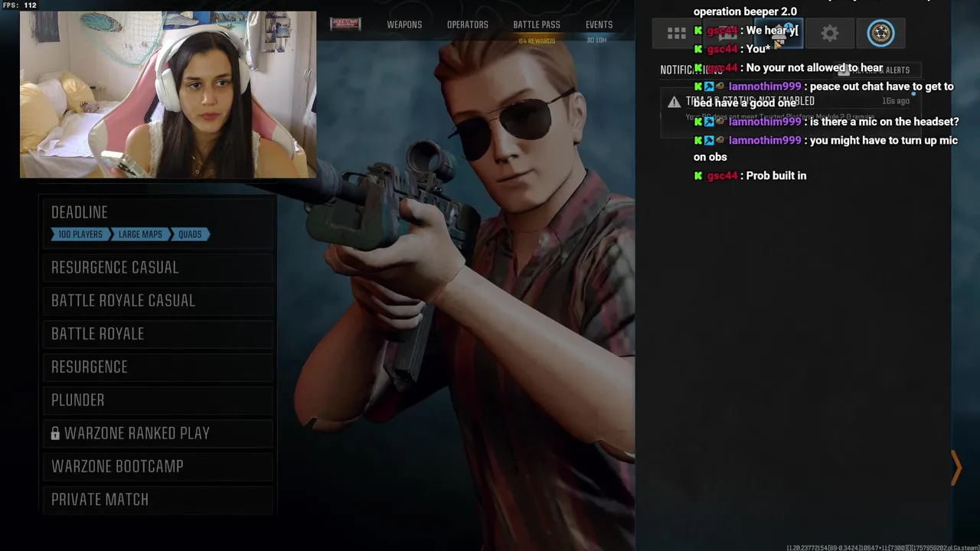Select Battle Royale Casual mode
This screenshot has width=980, height=551.
click(x=158, y=301)
